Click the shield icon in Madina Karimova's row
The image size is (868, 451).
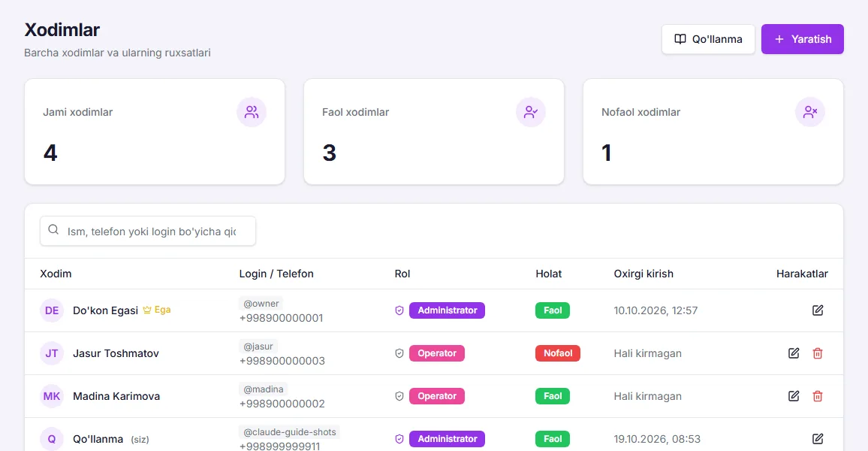(x=399, y=396)
